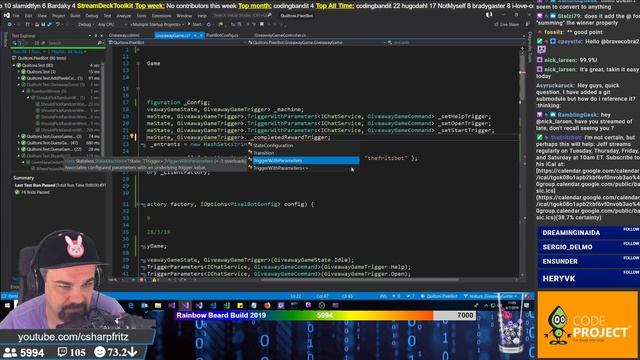Close the Test Explorer panel

pyautogui.click(x=102, y=36)
